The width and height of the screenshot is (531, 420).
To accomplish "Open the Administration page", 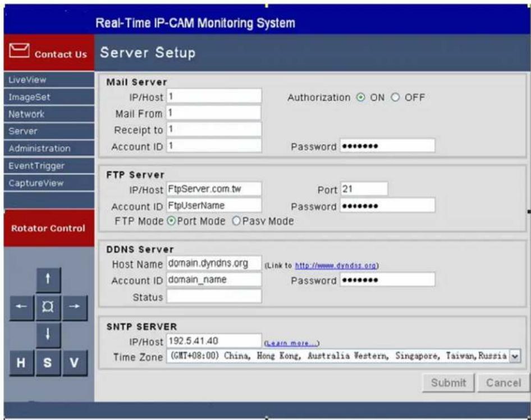I will [x=49, y=149].
